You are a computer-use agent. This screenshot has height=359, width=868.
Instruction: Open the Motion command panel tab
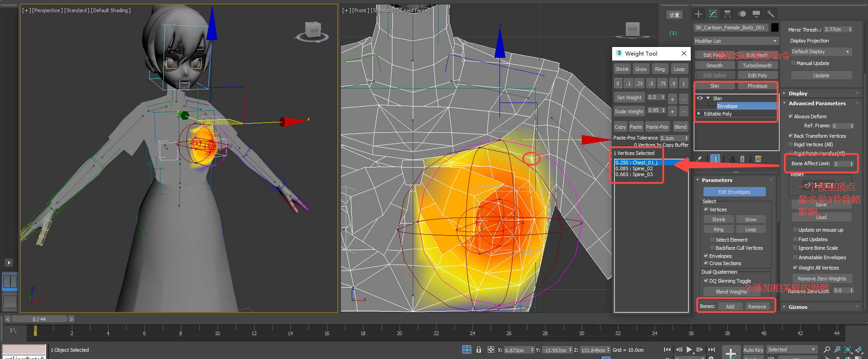click(x=742, y=14)
